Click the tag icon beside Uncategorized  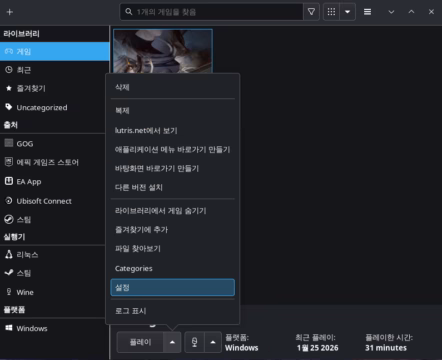[9, 107]
